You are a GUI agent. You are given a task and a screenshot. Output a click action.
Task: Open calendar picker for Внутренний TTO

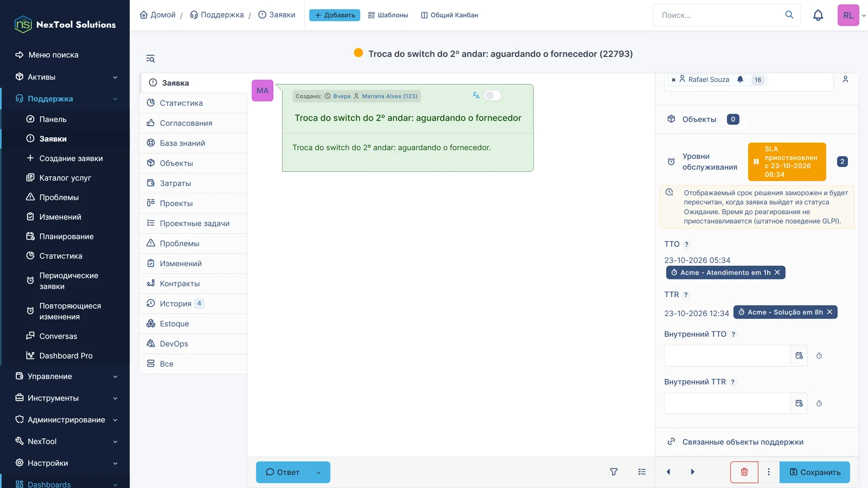click(799, 356)
